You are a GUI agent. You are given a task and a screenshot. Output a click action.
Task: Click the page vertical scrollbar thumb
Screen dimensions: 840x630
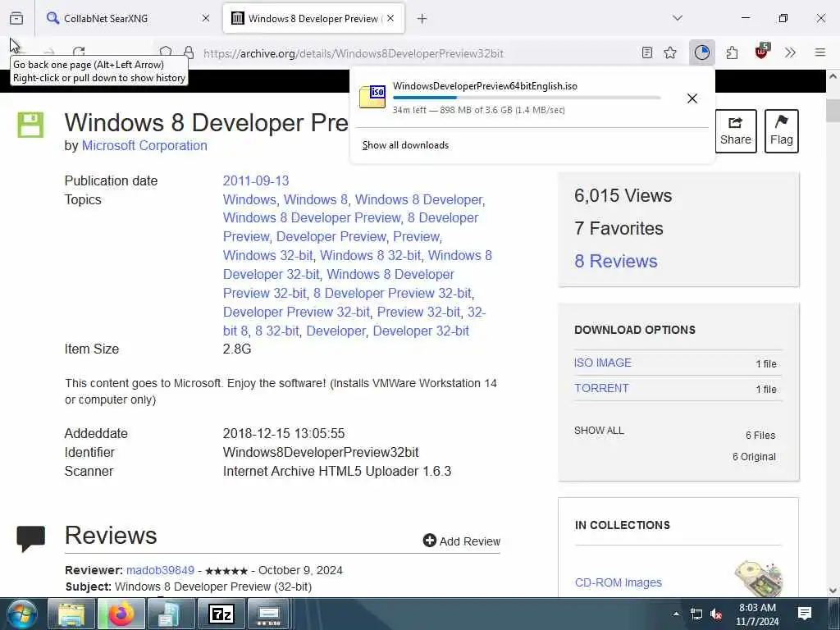[833, 111]
